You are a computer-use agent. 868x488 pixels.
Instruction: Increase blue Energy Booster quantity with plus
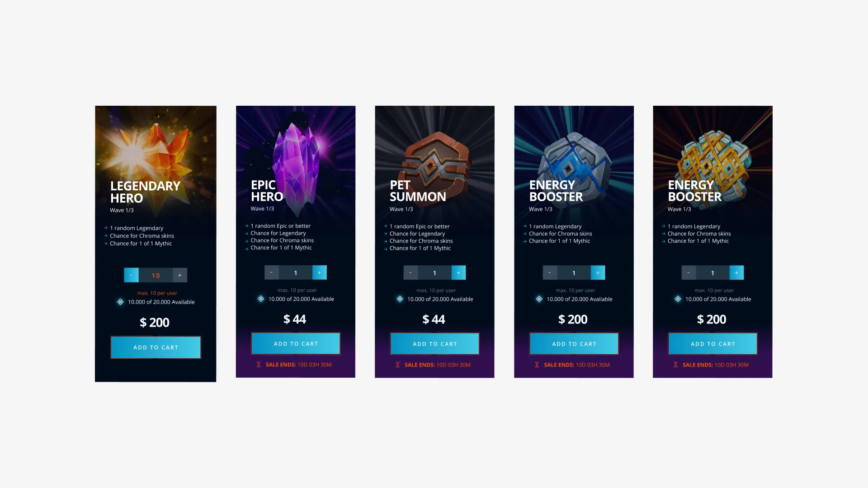[598, 272]
